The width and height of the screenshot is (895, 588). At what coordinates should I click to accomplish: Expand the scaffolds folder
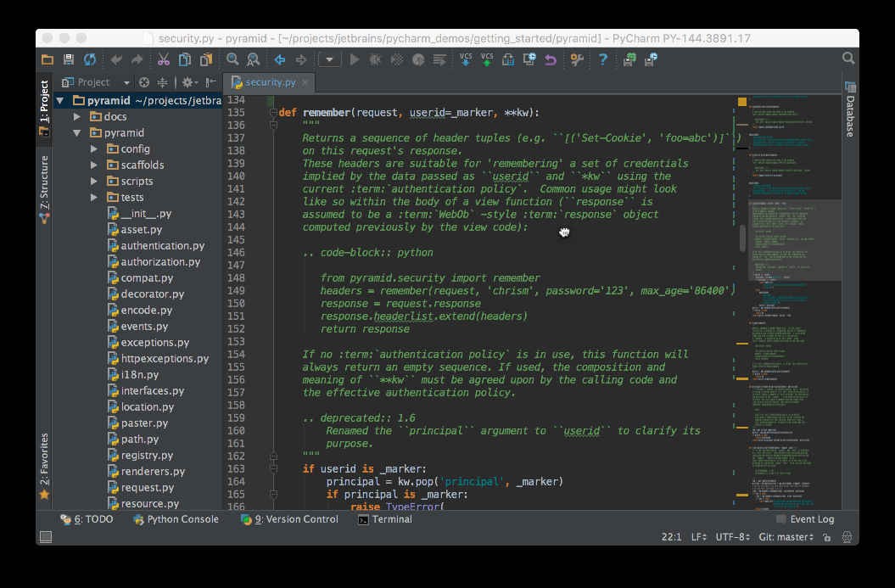pos(94,165)
